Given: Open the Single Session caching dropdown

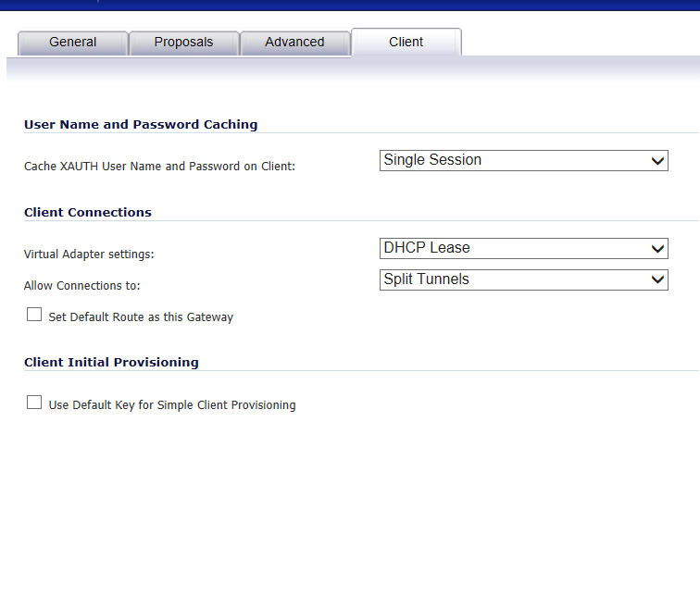Looking at the screenshot, I should pyautogui.click(x=524, y=161).
